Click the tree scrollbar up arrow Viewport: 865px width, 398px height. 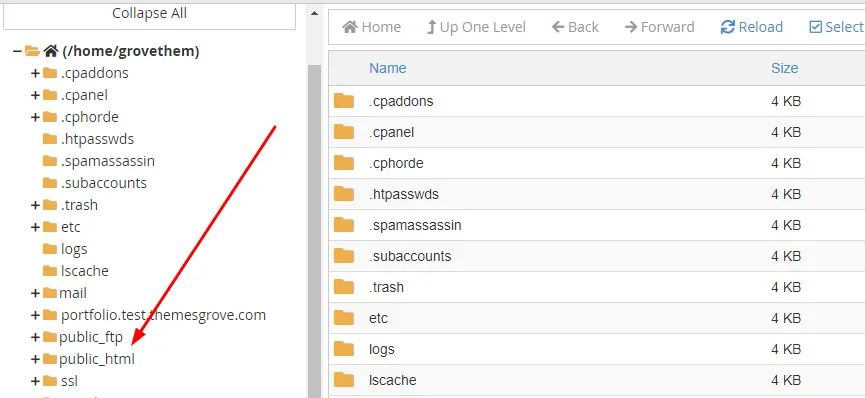(x=314, y=13)
